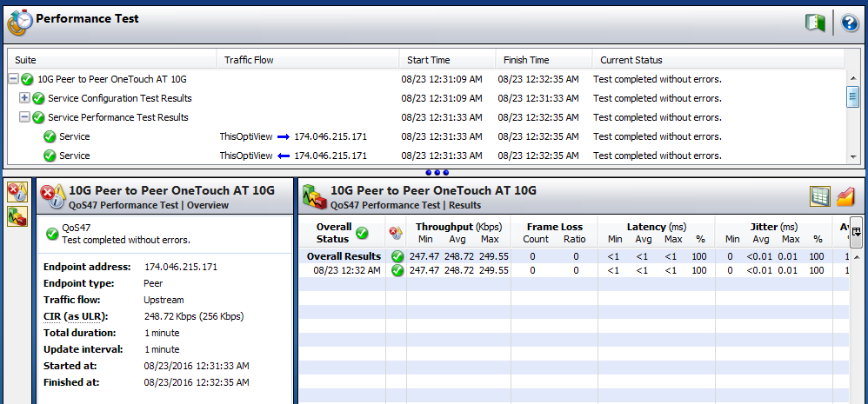Click the results column chooser button
Image resolution: width=868 pixels, height=404 pixels.
856,231
